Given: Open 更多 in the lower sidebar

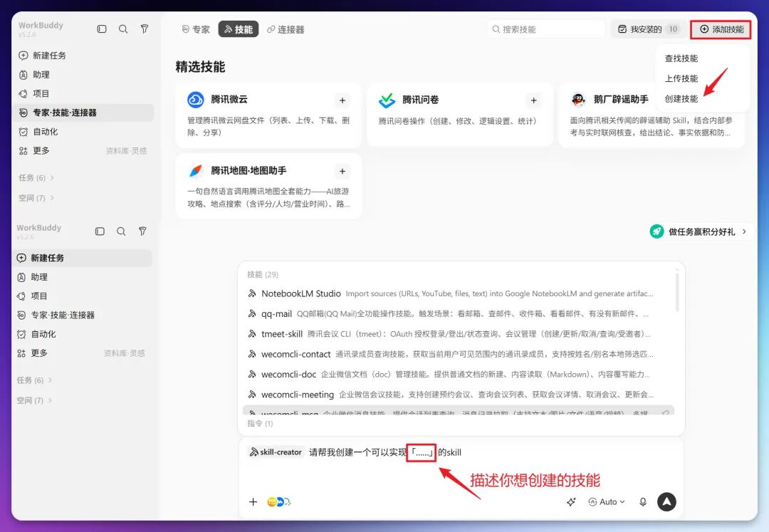Looking at the screenshot, I should tap(39, 353).
